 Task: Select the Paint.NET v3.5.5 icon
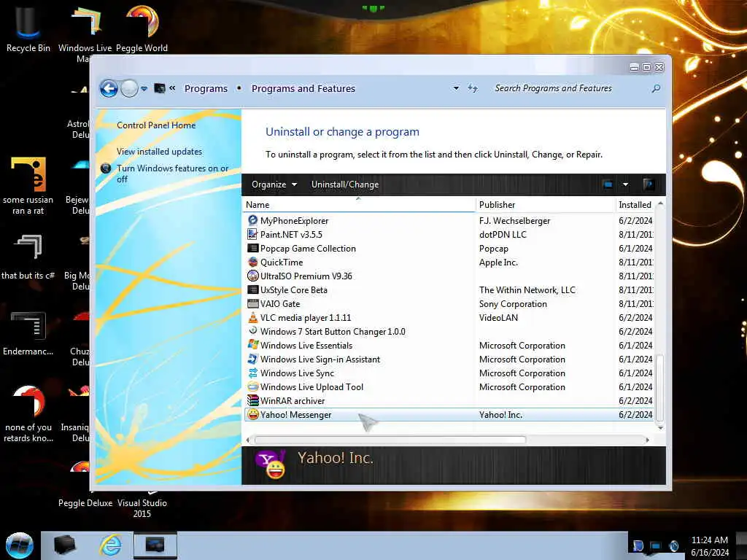[x=253, y=234]
